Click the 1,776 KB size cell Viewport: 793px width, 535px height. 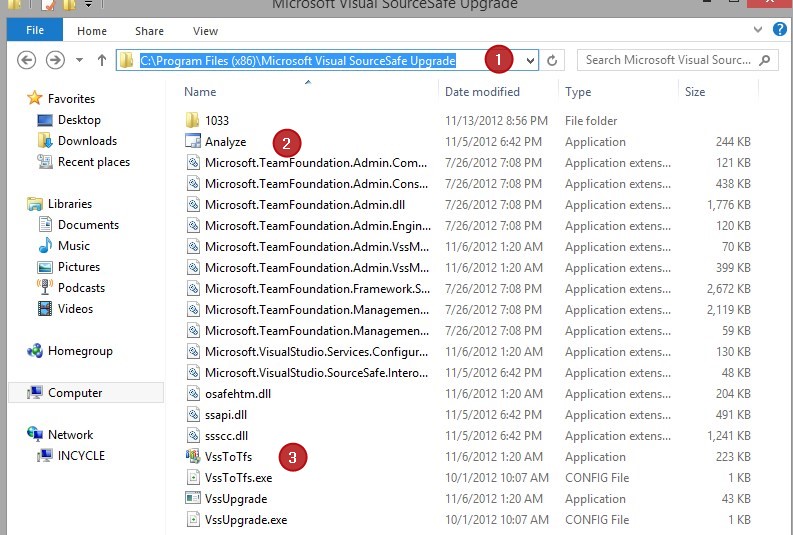pos(729,205)
